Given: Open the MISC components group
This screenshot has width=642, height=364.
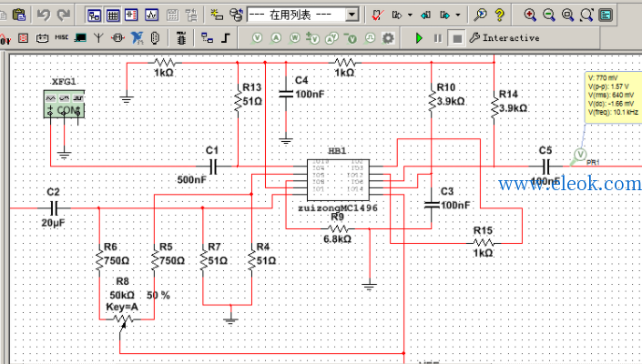Looking at the screenshot, I should click(61, 37).
